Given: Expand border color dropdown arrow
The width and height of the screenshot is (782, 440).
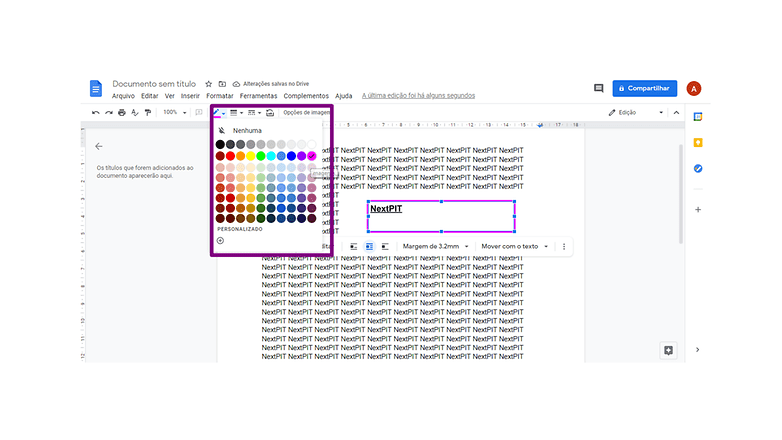Looking at the screenshot, I should [x=224, y=113].
